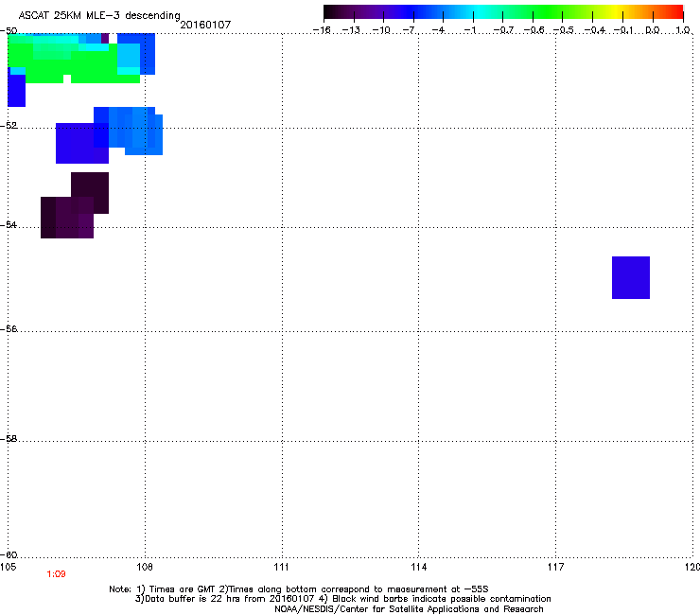
Task: Click the color bar label '-4'
Action: point(439,30)
